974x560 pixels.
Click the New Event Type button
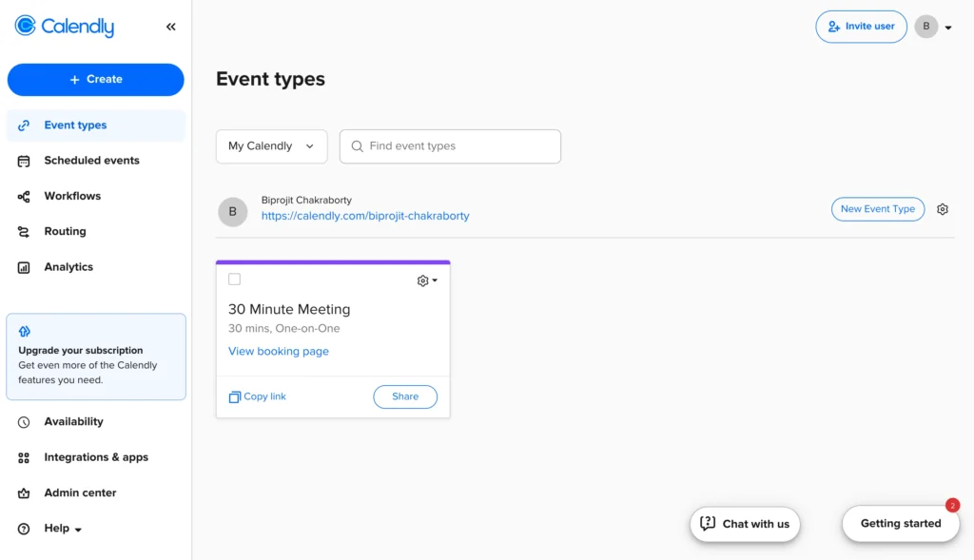(x=877, y=208)
